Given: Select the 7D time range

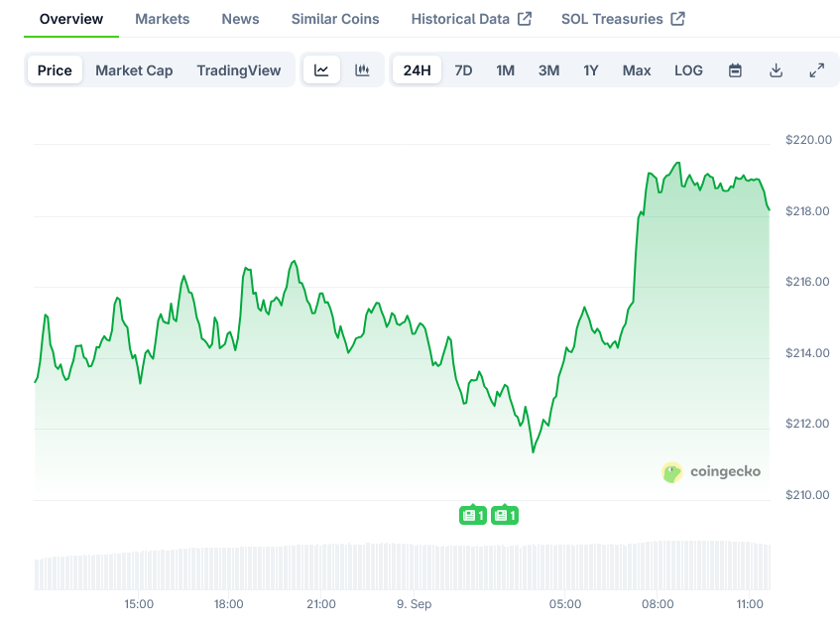Looking at the screenshot, I should tap(463, 70).
